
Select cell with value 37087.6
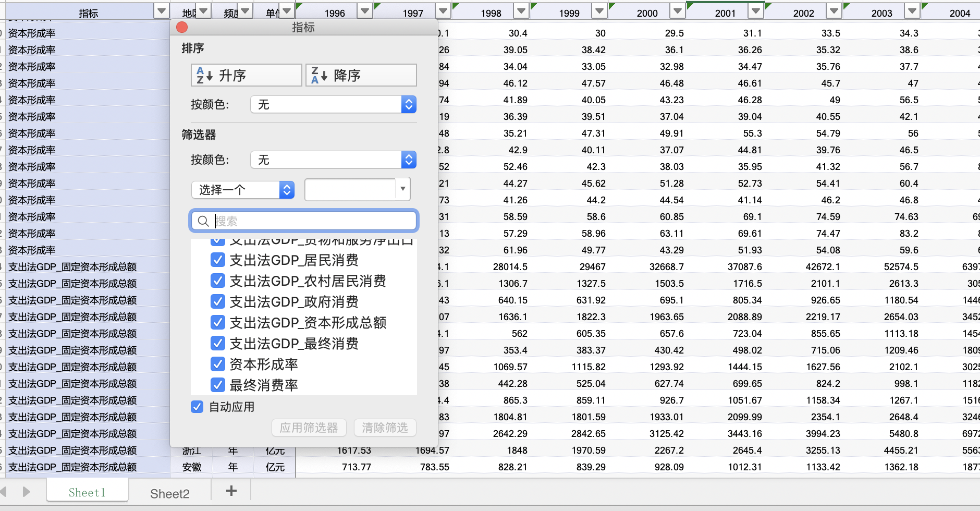745,267
